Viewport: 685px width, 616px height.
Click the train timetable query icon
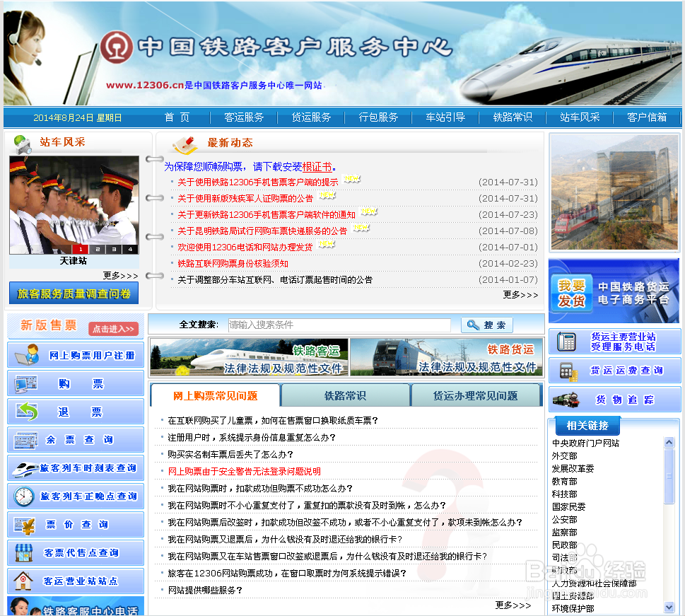point(25,468)
